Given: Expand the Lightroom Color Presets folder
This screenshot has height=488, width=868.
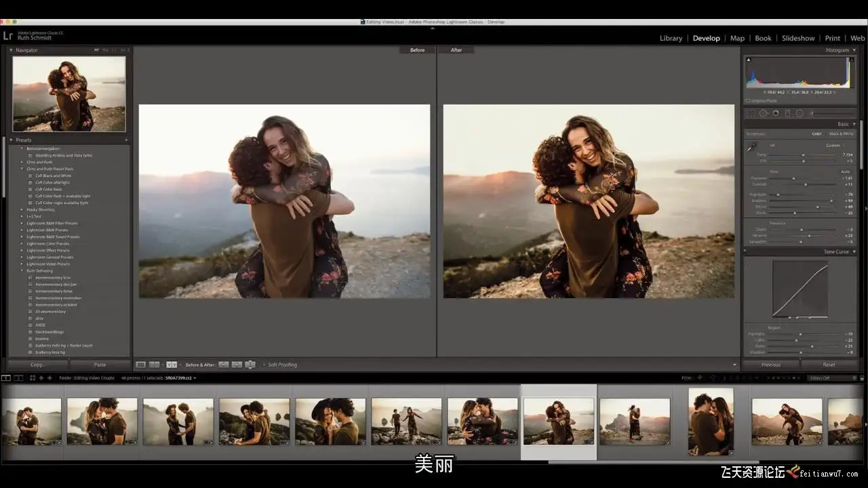Looking at the screenshot, I should coord(22,243).
